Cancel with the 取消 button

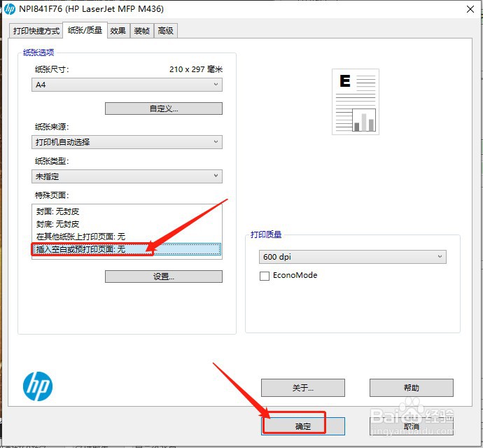(411, 426)
